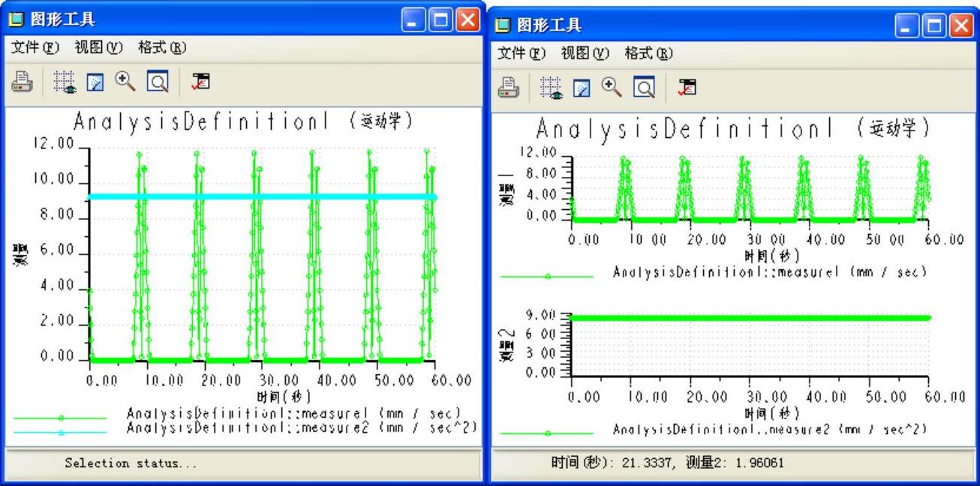Click measure1 legend under upper right graph

pos(714,272)
